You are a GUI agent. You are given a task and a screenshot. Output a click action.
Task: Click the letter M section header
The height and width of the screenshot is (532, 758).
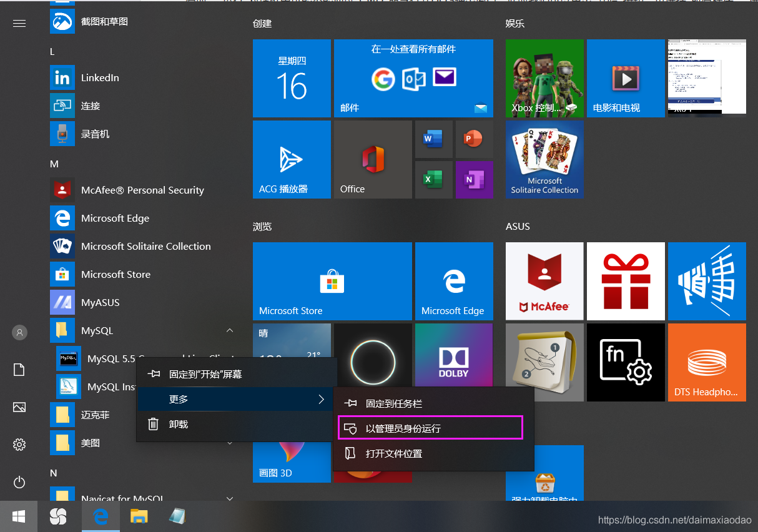coord(54,164)
